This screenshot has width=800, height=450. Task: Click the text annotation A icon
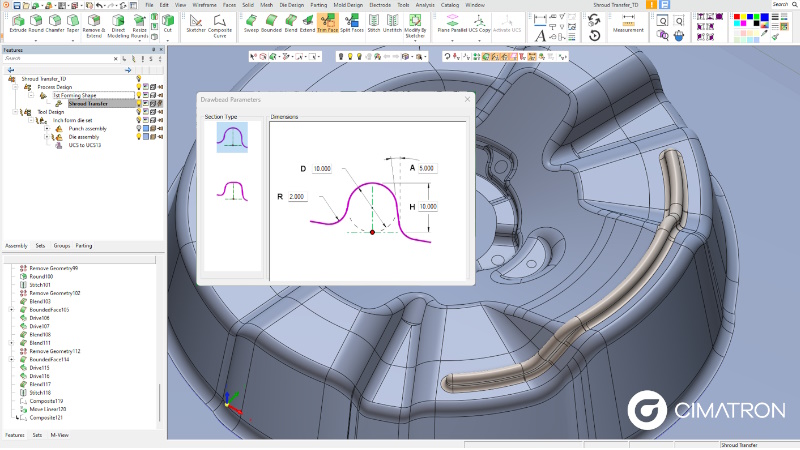click(x=540, y=36)
